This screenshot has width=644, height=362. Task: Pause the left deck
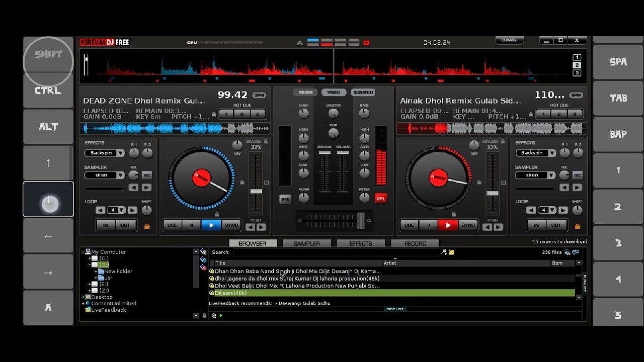tap(191, 225)
